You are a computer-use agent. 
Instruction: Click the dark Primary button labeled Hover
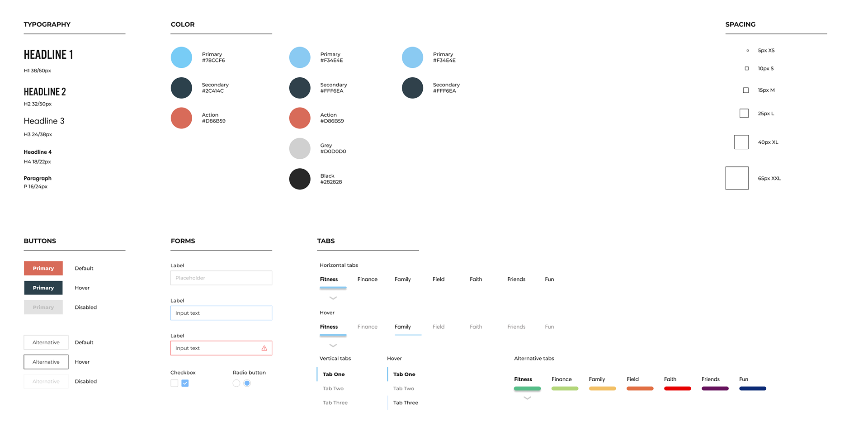(43, 288)
